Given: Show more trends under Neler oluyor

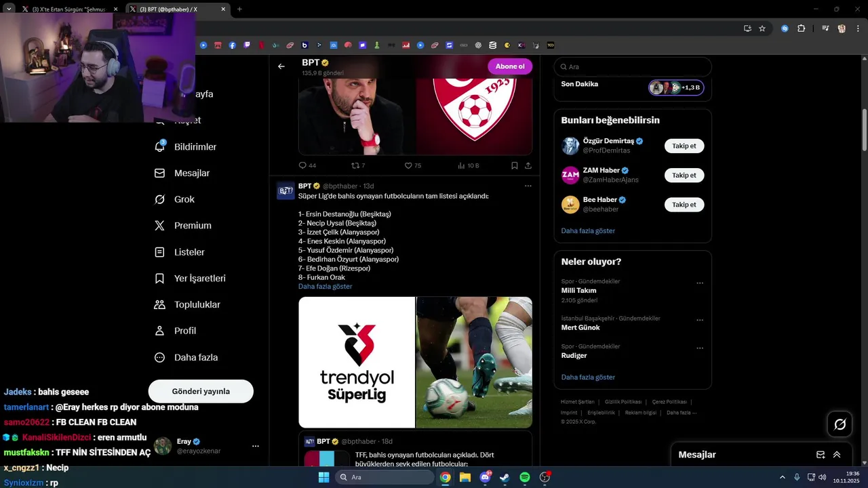Looking at the screenshot, I should 588,377.
